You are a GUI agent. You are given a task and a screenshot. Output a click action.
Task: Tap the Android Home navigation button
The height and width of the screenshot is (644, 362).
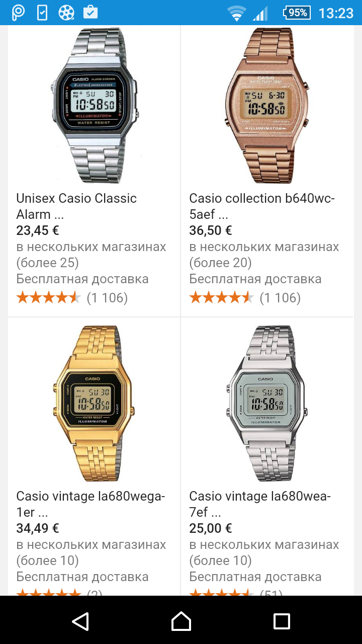(181, 621)
